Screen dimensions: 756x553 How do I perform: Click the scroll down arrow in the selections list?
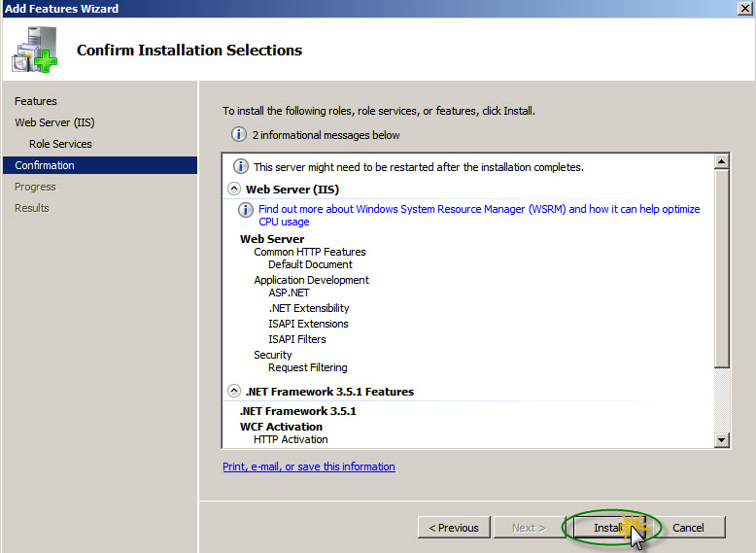point(721,439)
